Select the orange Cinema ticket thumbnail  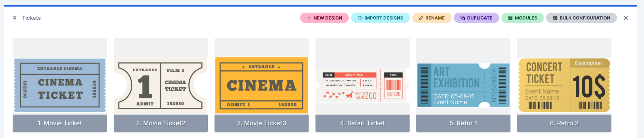pyautogui.click(x=261, y=85)
